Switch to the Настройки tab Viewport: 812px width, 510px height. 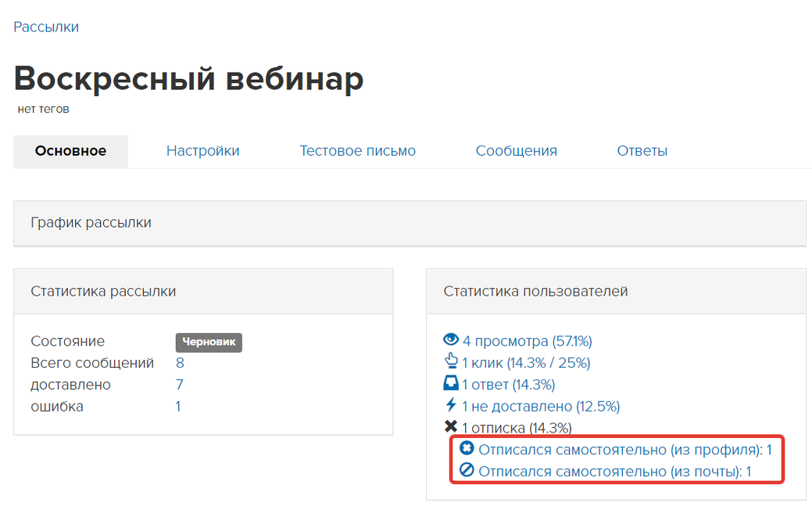202,151
